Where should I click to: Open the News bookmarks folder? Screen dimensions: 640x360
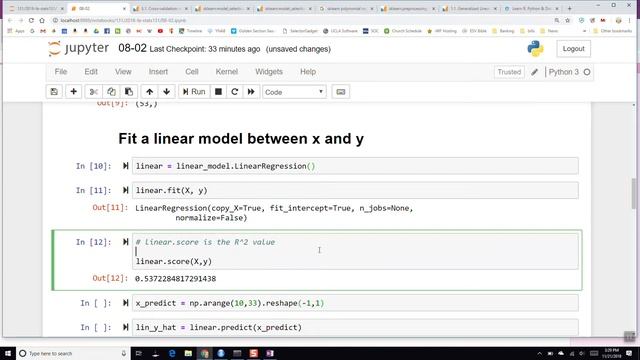pyautogui.click(x=549, y=31)
